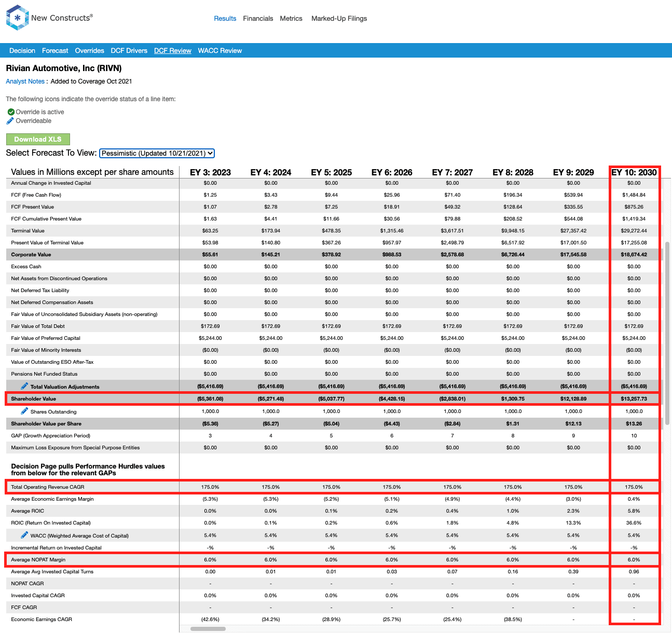Click the Total Operating Revenue CAGR label

coord(48,487)
